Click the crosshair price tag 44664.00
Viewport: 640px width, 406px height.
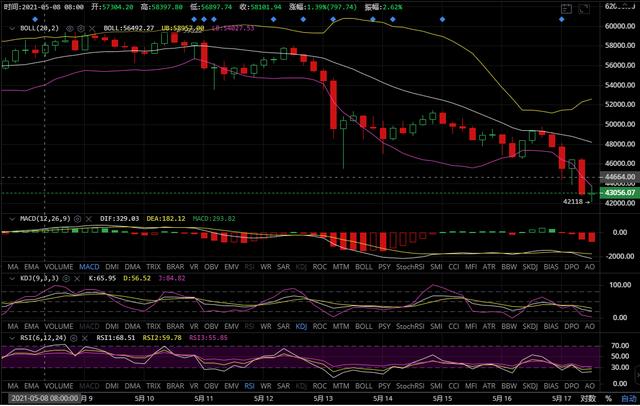coord(619,177)
